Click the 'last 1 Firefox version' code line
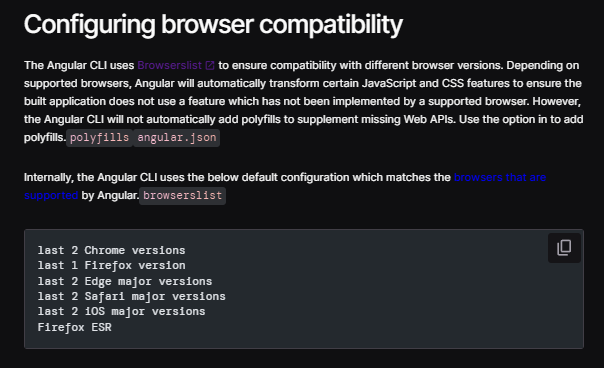 (x=111, y=265)
